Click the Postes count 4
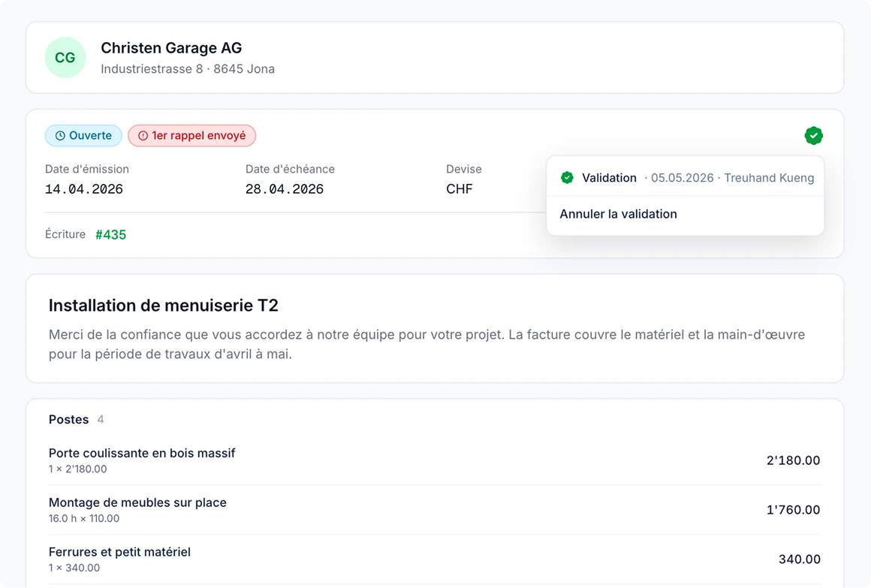 click(101, 420)
